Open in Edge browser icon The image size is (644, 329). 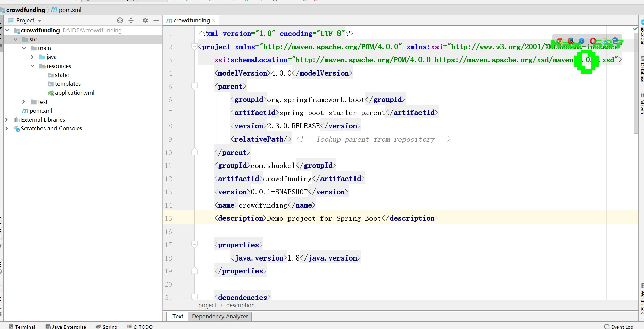[615, 41]
